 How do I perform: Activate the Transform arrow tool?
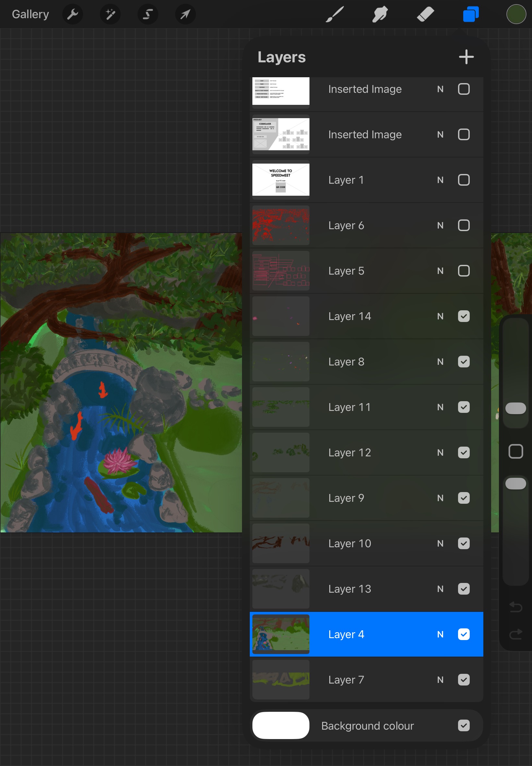[x=185, y=14]
